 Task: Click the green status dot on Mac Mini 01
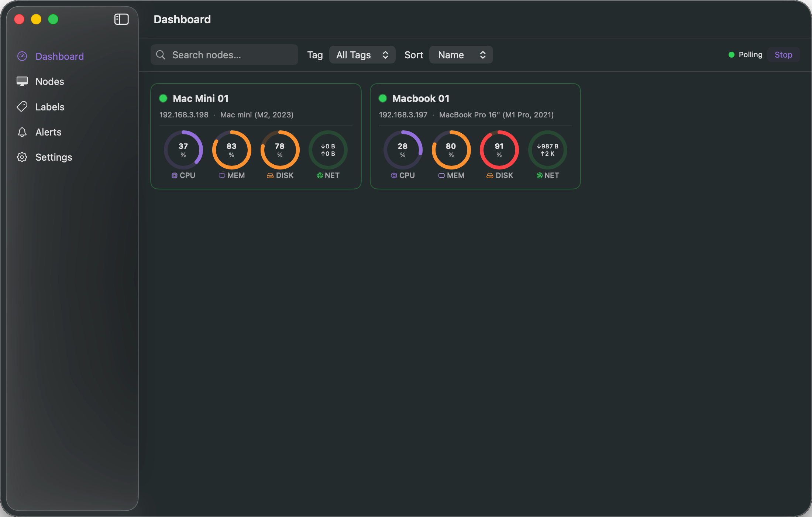(163, 98)
